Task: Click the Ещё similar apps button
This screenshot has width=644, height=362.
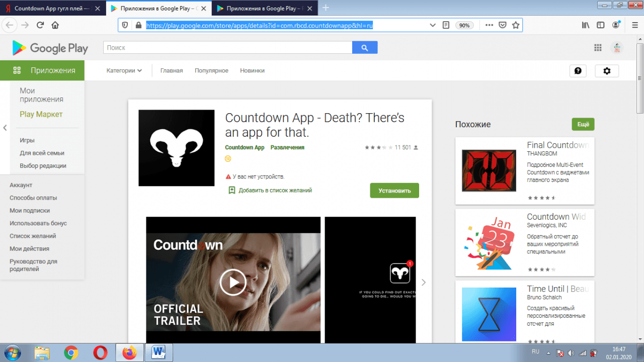Action: [x=583, y=124]
